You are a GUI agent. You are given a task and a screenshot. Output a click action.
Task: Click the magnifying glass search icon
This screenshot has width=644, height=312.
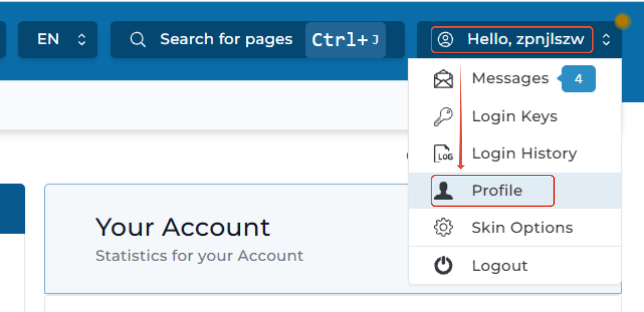[138, 40]
